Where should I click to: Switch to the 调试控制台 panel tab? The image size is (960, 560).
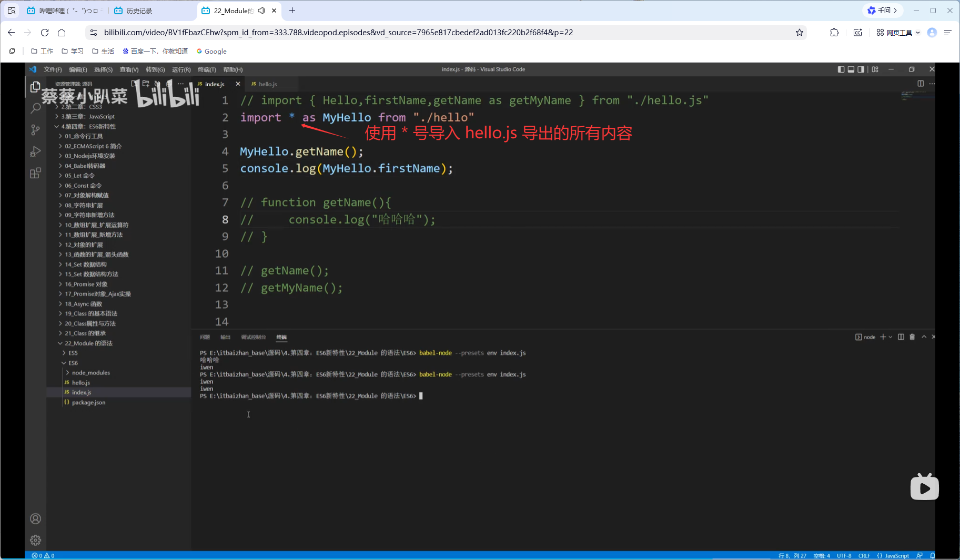pos(254,337)
